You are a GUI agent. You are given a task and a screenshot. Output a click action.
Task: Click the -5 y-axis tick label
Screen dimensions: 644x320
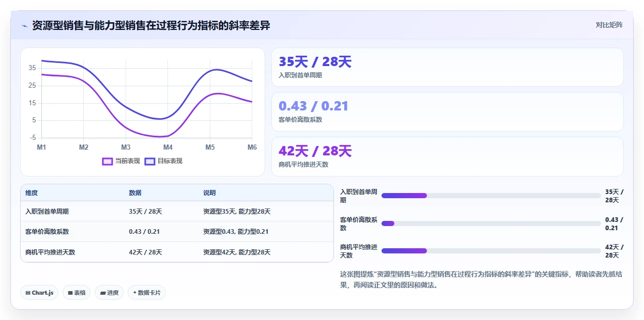[33, 138]
